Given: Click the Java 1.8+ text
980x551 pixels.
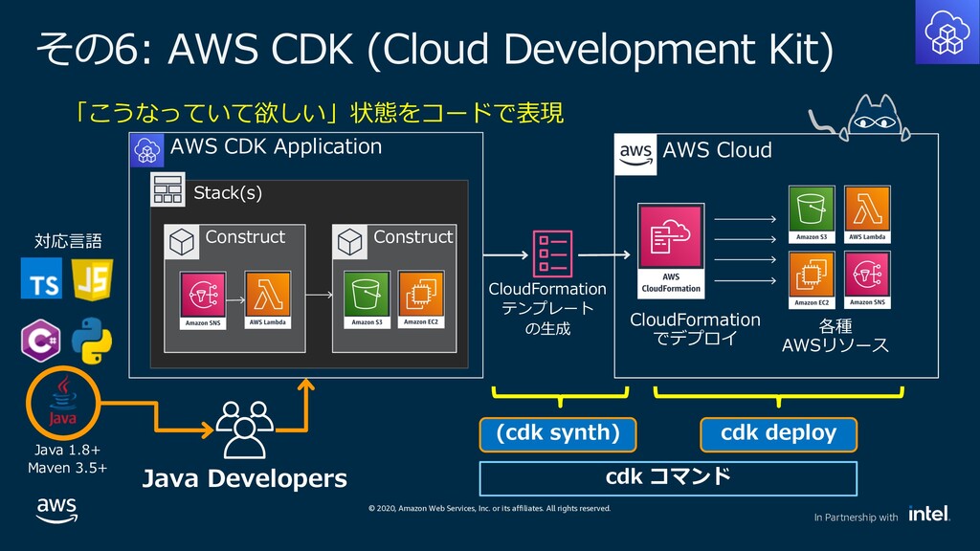Looking at the screenshot, I should tap(67, 450).
